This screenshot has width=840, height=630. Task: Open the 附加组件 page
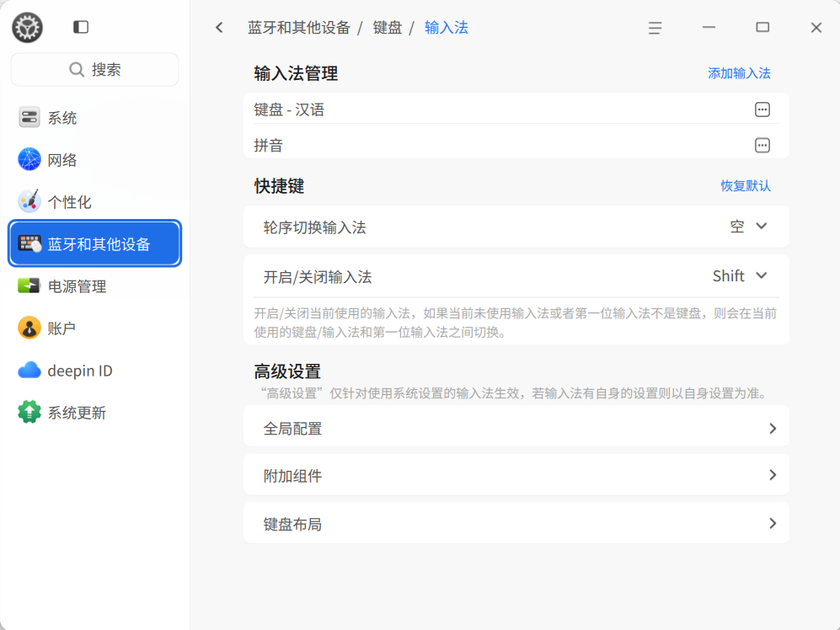(516, 474)
